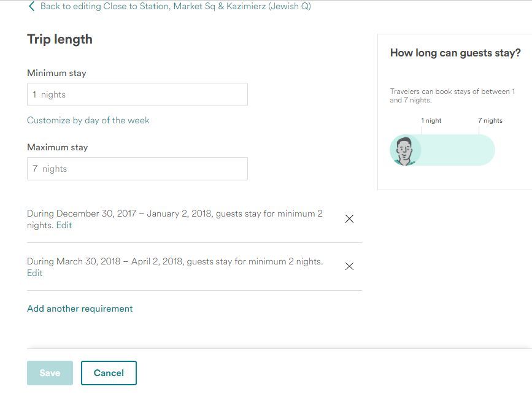The image size is (532, 400).
Task: Delete the March 30 – April 2 requirement
Action: point(349,266)
